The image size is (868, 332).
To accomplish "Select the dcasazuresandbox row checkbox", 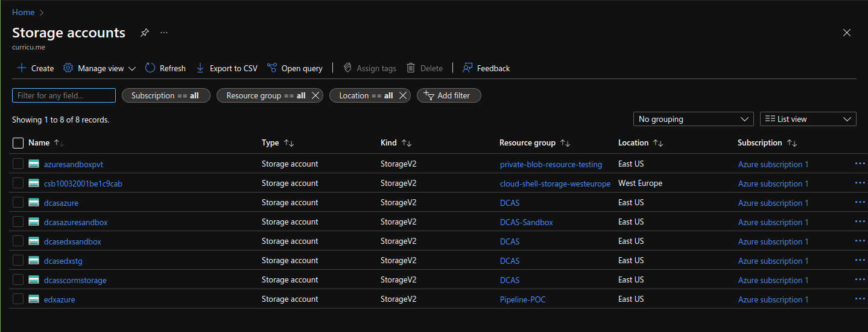I will pyautogui.click(x=18, y=222).
